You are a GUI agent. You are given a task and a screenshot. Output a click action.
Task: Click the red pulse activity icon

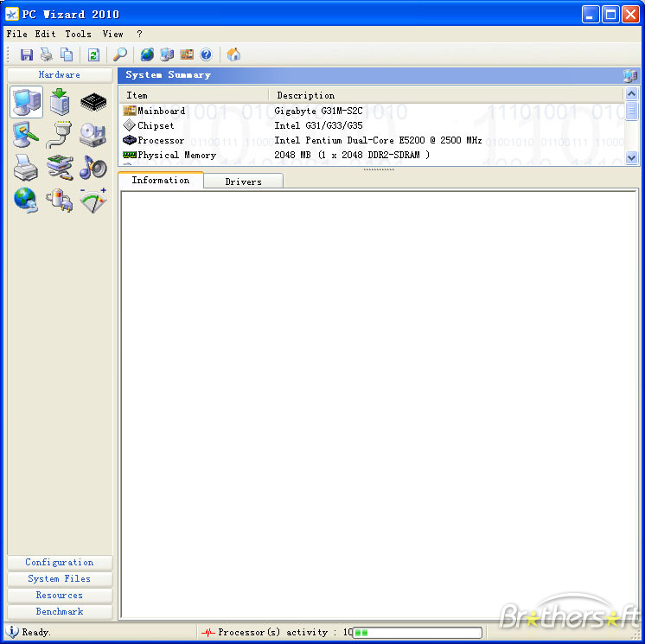(x=208, y=633)
